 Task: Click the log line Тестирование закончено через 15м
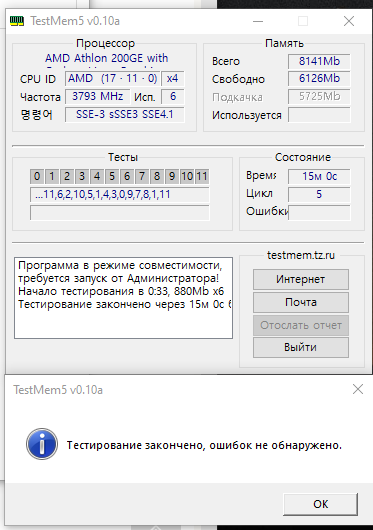tap(125, 304)
